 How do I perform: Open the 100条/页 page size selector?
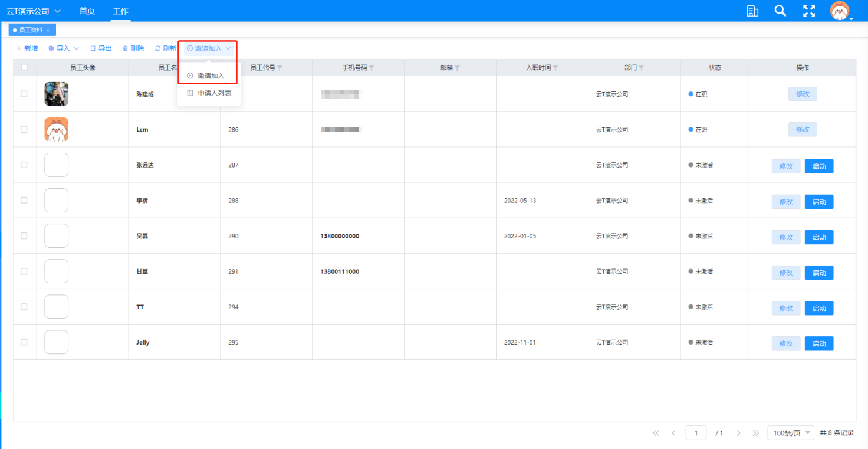pyautogui.click(x=790, y=433)
